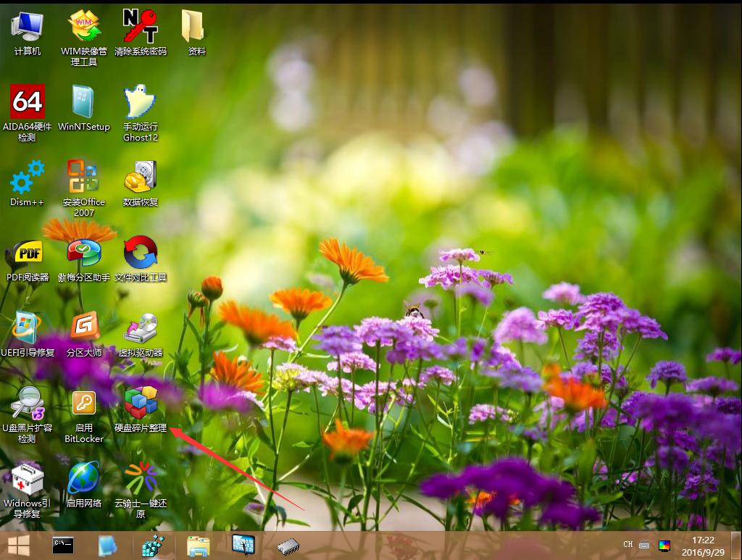Launch AIDA64硬件检测 hardware test
Screen dimensions: 742x560
[27, 102]
